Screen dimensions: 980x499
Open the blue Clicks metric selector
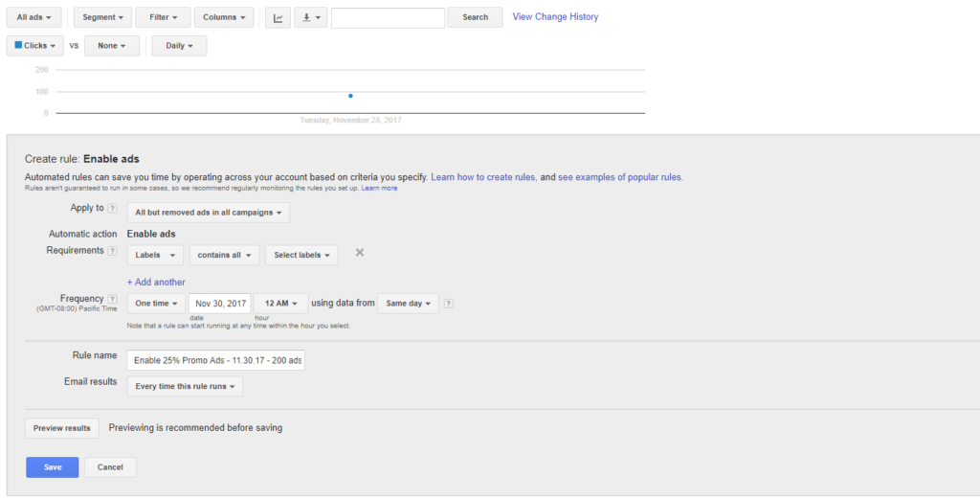pos(35,45)
